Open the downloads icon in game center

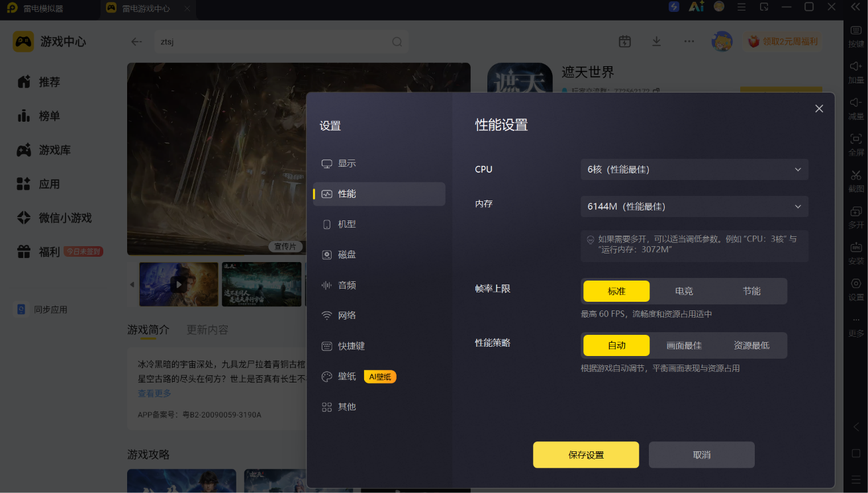[x=656, y=41]
